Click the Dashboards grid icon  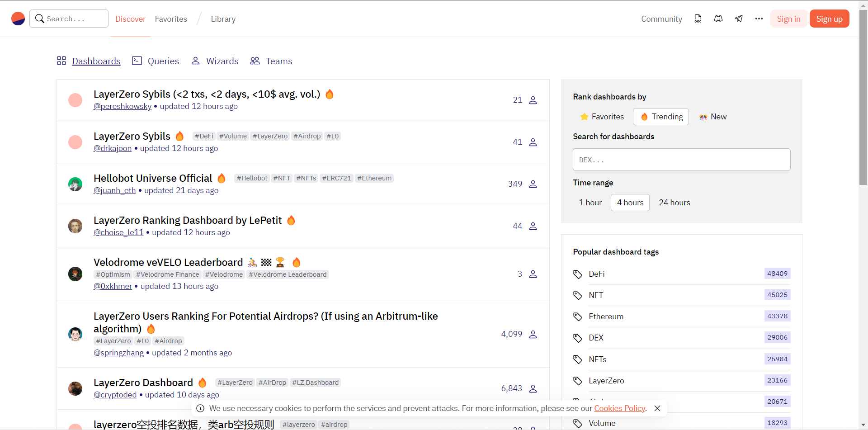[61, 61]
